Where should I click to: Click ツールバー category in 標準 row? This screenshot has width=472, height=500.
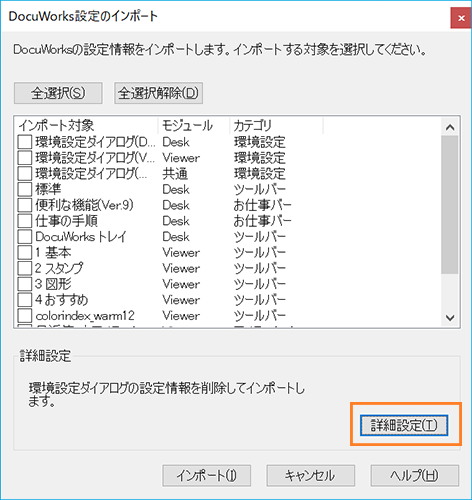260,189
